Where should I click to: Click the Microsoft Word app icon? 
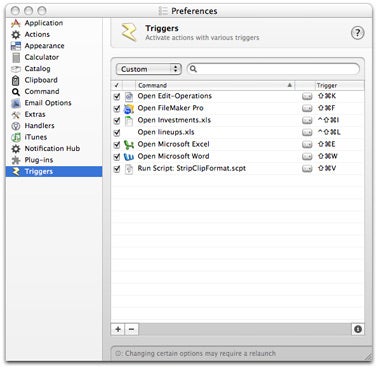pyautogui.click(x=129, y=156)
